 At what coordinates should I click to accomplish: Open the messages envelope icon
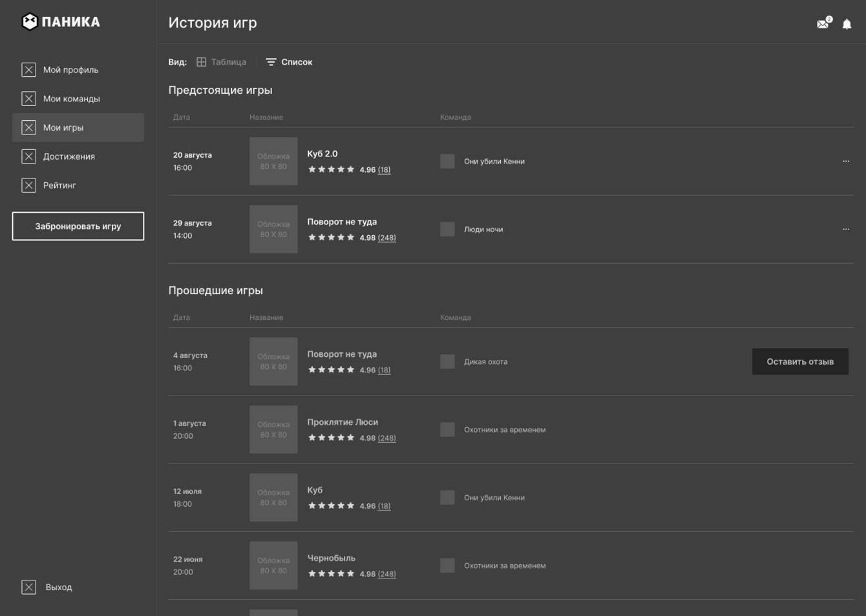(823, 24)
